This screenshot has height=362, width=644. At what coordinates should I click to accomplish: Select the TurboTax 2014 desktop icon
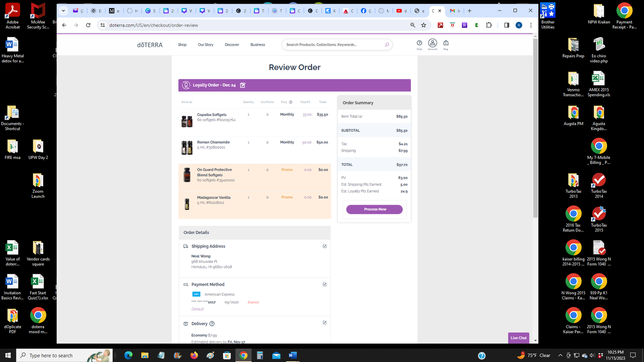tap(599, 186)
